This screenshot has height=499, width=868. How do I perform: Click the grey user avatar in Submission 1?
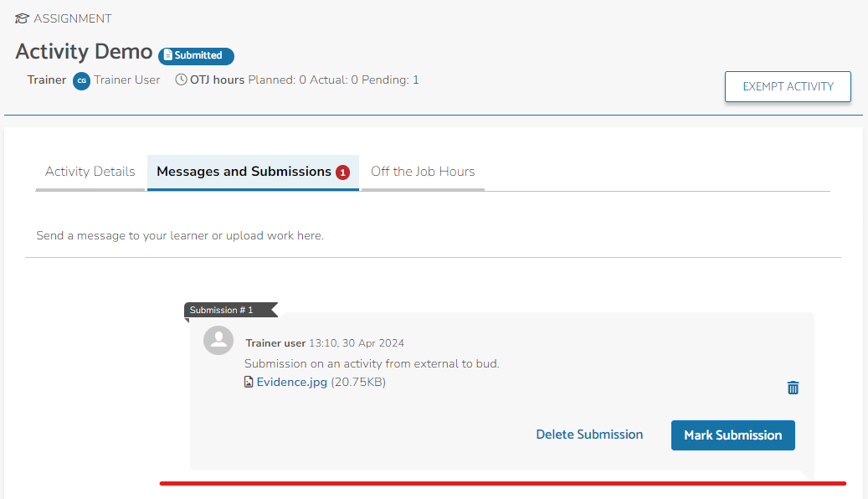(x=218, y=340)
